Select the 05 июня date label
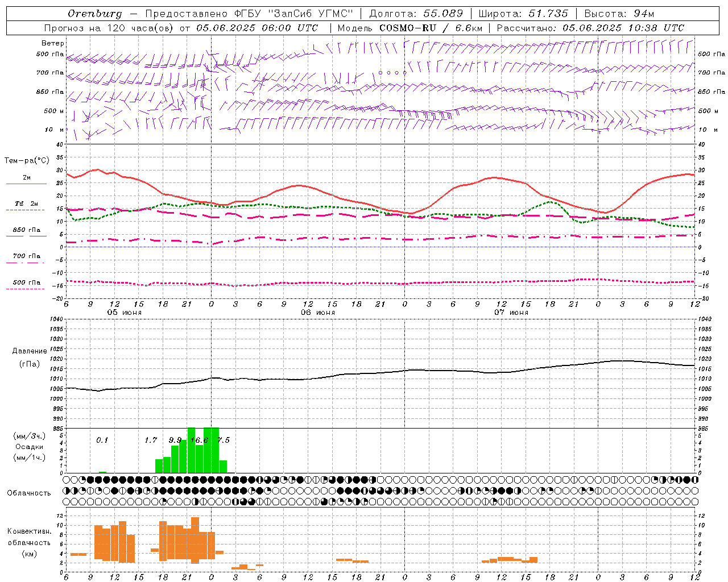Image resolution: width=728 pixels, height=582 pixels. coord(125,313)
